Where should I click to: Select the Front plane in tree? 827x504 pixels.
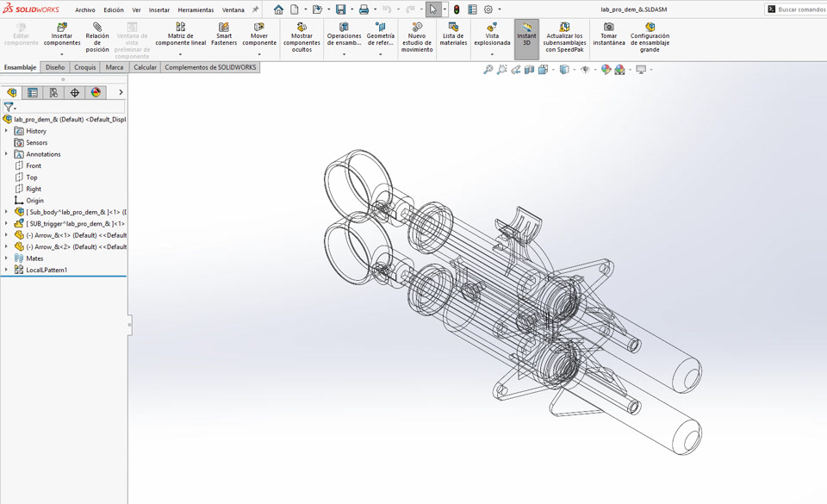[x=34, y=165]
